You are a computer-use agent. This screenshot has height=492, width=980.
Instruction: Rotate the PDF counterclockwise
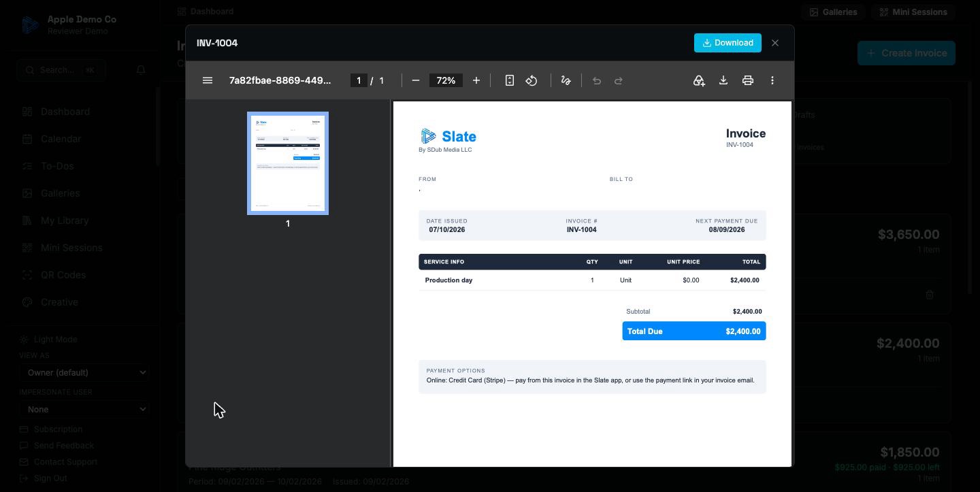[x=532, y=80]
